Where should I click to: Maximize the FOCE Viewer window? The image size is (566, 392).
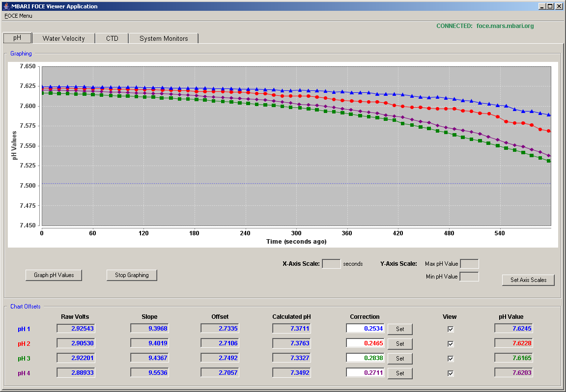pyautogui.click(x=550, y=6)
